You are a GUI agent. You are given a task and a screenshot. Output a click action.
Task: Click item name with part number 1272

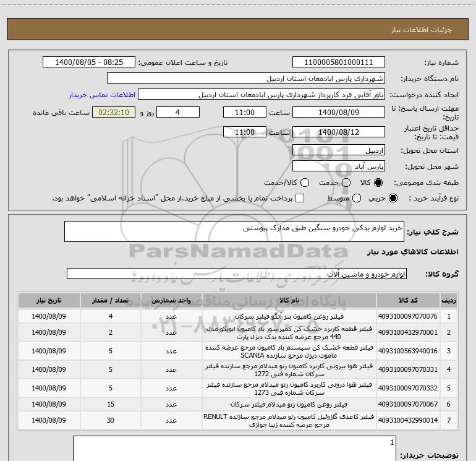coord(289,369)
